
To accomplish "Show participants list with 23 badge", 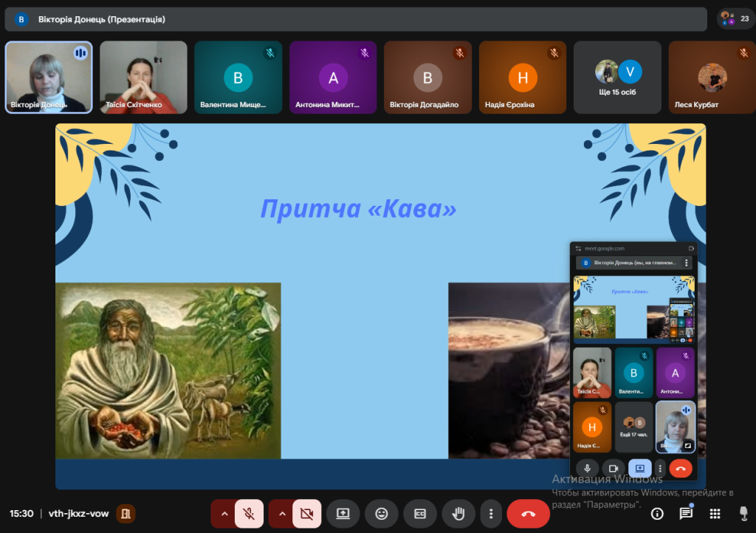I will pyautogui.click(x=736, y=18).
